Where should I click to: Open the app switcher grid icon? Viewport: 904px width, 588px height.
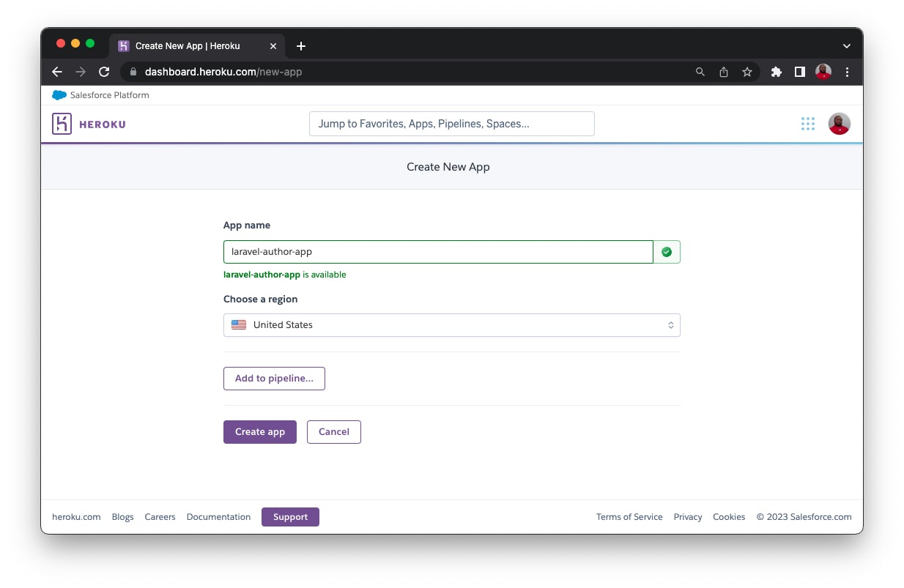pos(807,124)
